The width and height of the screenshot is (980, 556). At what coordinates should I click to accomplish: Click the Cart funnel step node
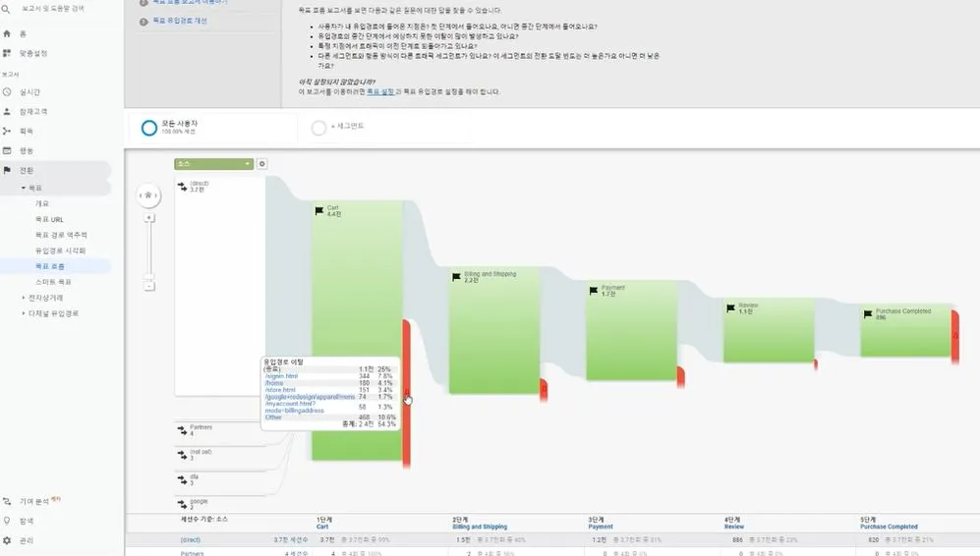pos(357,330)
